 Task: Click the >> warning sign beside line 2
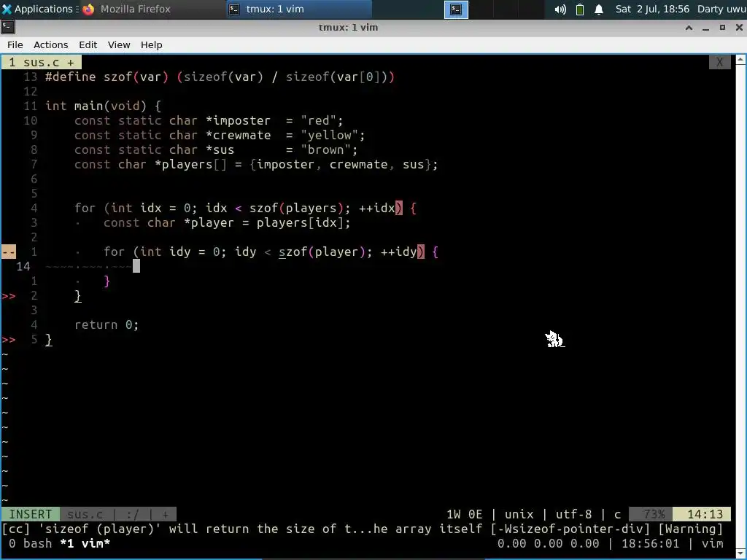coord(9,296)
